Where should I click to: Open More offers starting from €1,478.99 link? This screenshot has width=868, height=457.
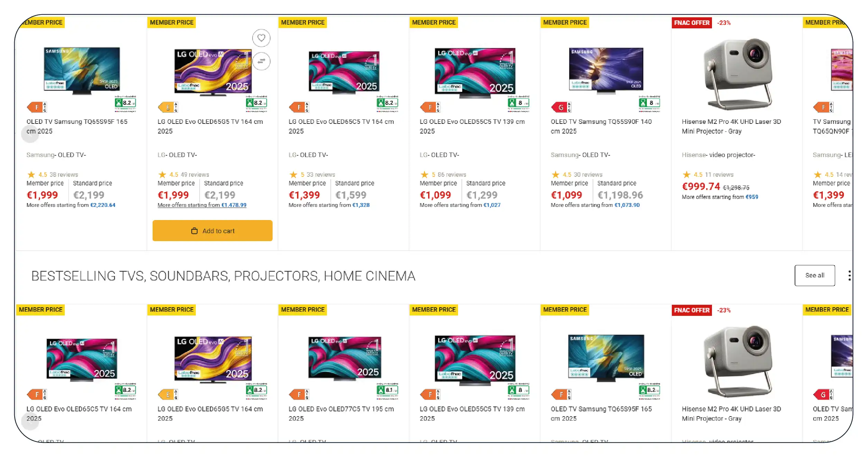pyautogui.click(x=202, y=205)
